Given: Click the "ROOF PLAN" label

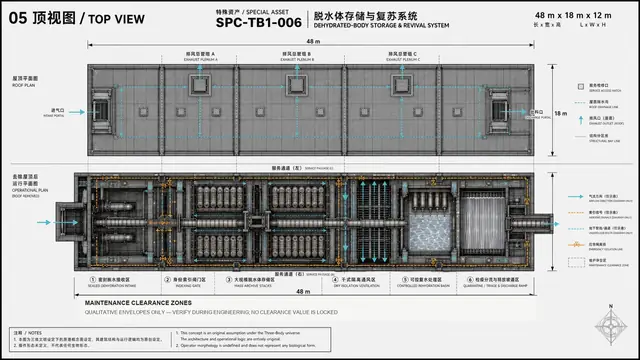Looking at the screenshot, I should [x=23, y=85].
